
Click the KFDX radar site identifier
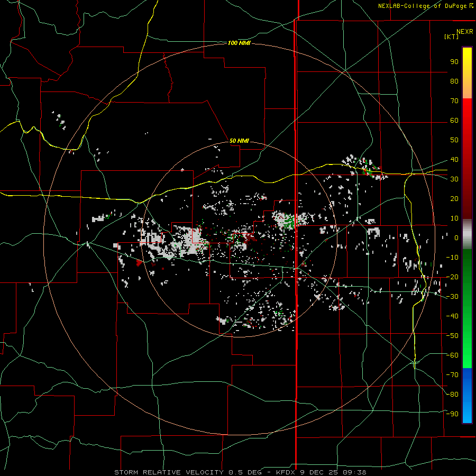point(287,472)
